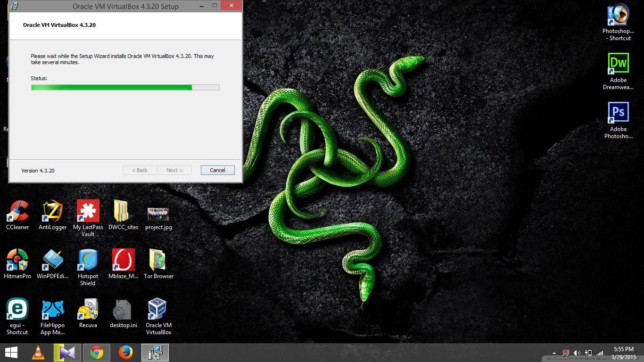Select the egui - Shortcut icon
The height and width of the screenshot is (362, 644).
(17, 316)
